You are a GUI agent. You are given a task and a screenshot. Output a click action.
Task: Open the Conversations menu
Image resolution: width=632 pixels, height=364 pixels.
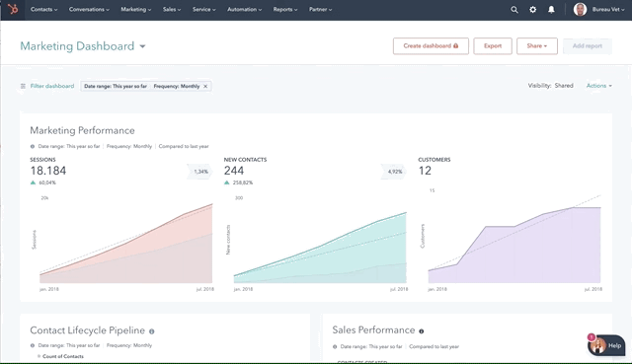[x=89, y=9]
